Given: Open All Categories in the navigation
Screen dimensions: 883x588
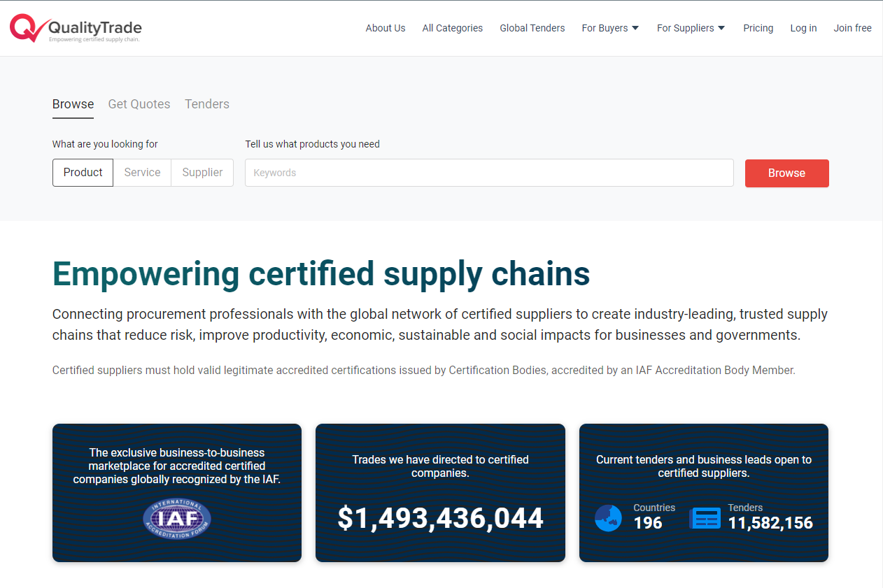Looking at the screenshot, I should pyautogui.click(x=453, y=28).
